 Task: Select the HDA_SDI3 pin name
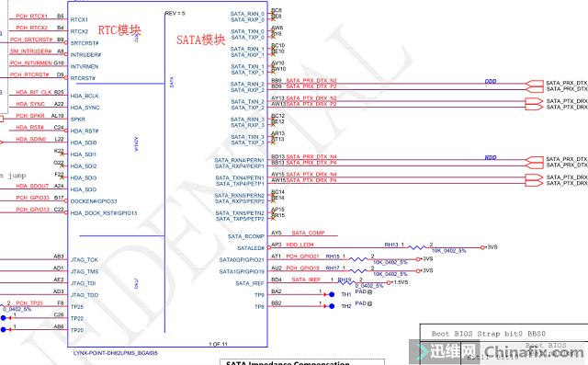84,177
